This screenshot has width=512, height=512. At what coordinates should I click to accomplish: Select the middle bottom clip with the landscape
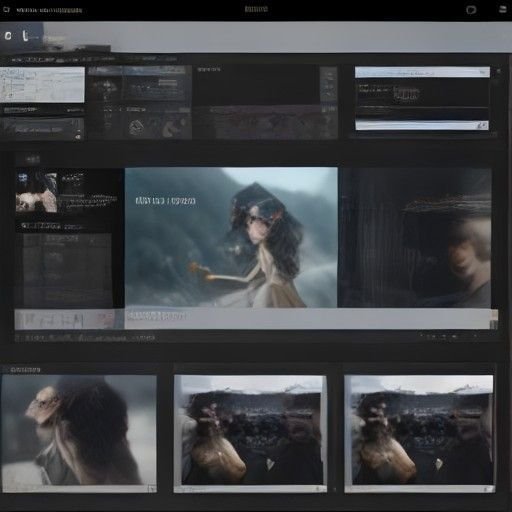pyautogui.click(x=250, y=433)
